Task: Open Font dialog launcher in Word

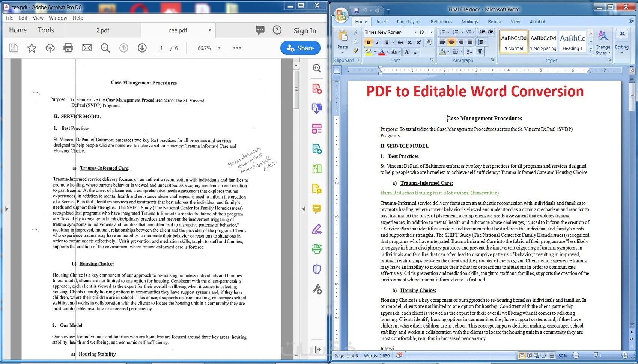Action: tap(432, 60)
